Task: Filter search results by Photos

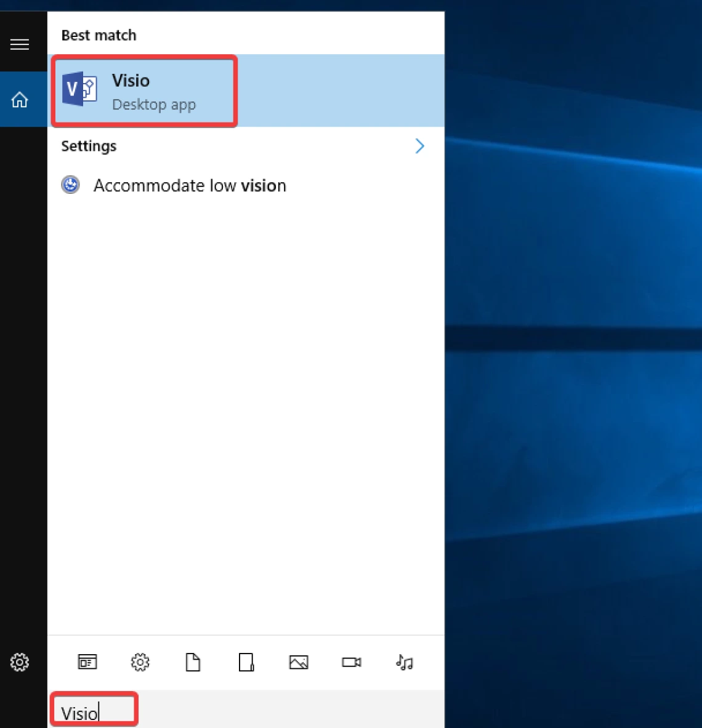Action: point(299,662)
